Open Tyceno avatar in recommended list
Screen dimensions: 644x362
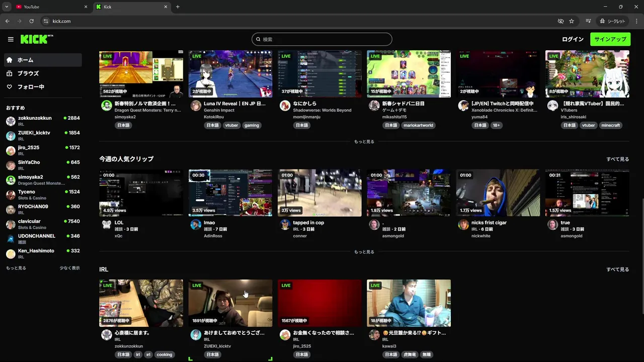pyautogui.click(x=11, y=195)
